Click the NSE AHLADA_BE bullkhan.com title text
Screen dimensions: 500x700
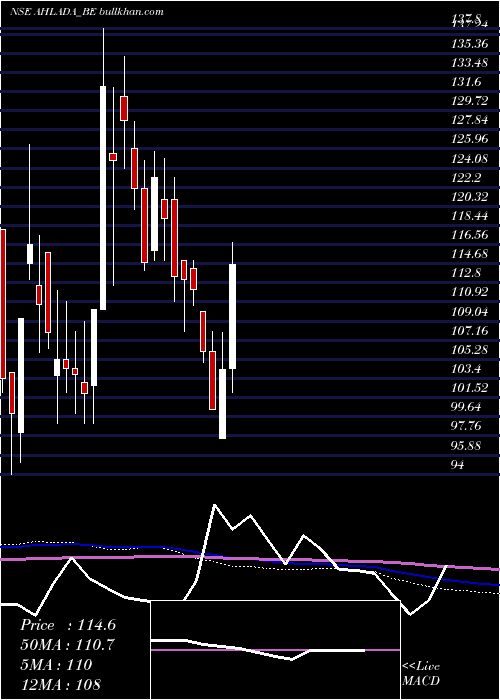[x=86, y=12]
